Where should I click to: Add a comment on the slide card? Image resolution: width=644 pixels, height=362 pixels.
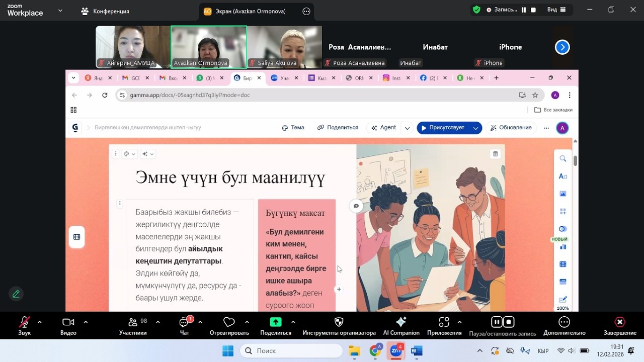(356, 206)
